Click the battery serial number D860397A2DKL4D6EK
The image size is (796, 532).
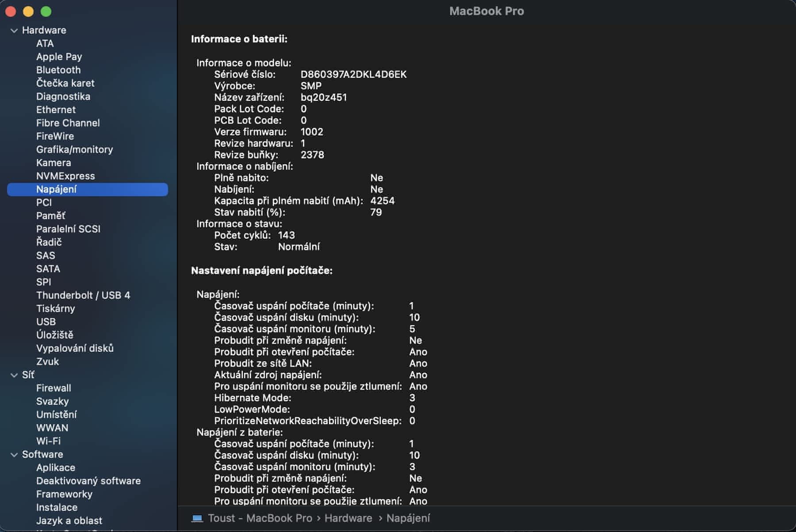coord(353,74)
